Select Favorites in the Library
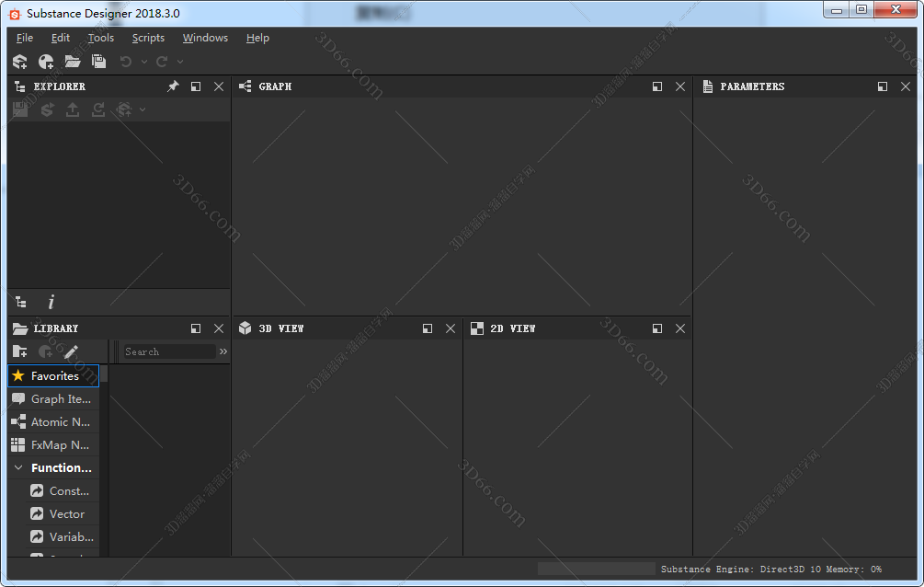The width and height of the screenshot is (924, 587). pyautogui.click(x=53, y=375)
